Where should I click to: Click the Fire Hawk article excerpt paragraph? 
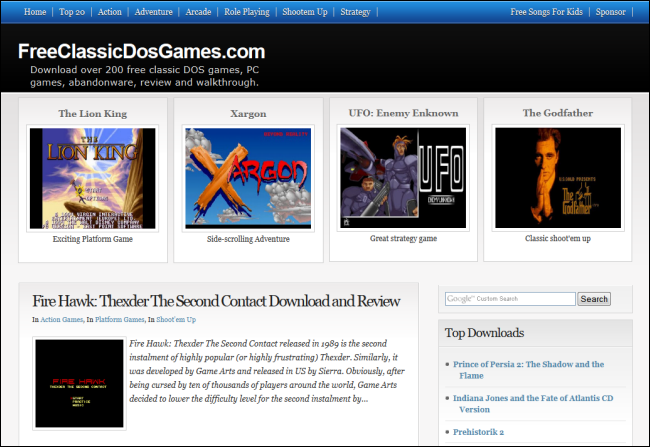coord(267,371)
